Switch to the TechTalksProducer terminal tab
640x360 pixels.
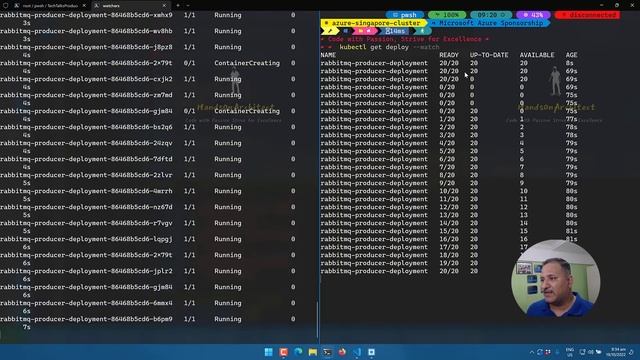point(50,6)
